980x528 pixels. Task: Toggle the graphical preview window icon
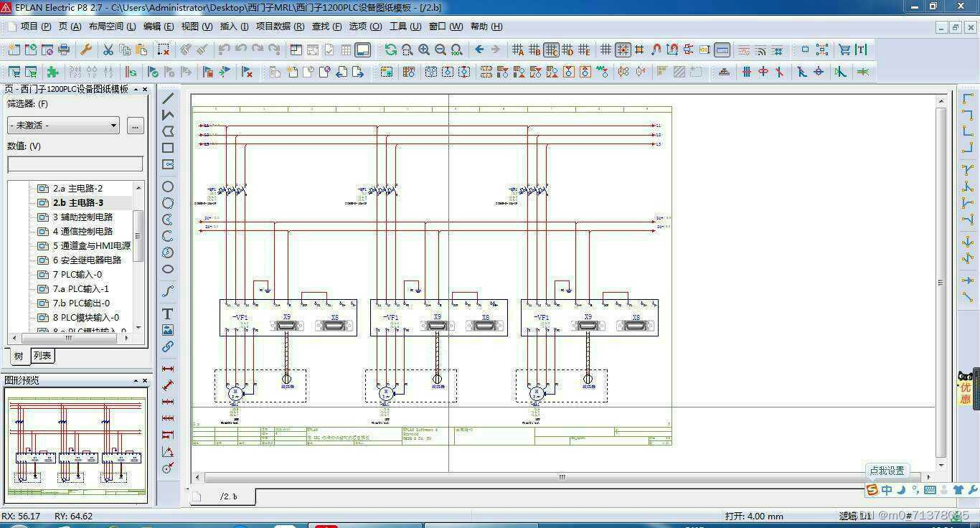tap(362, 49)
